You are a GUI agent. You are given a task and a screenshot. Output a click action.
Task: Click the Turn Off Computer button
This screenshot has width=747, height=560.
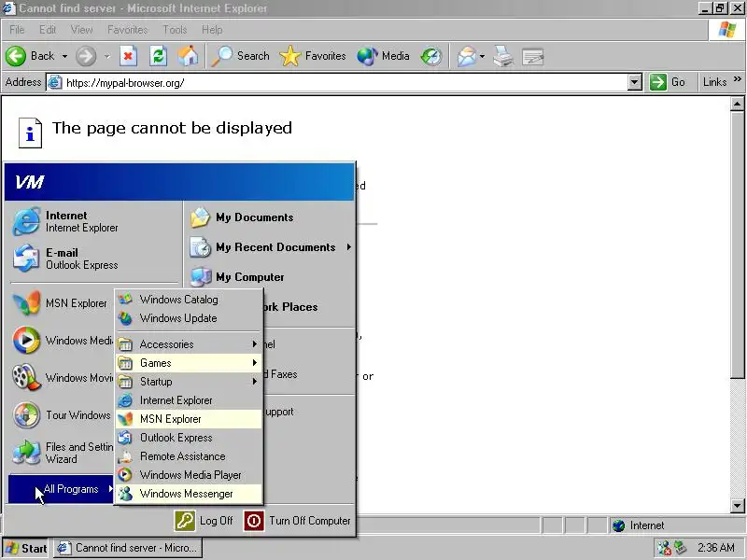tap(297, 521)
